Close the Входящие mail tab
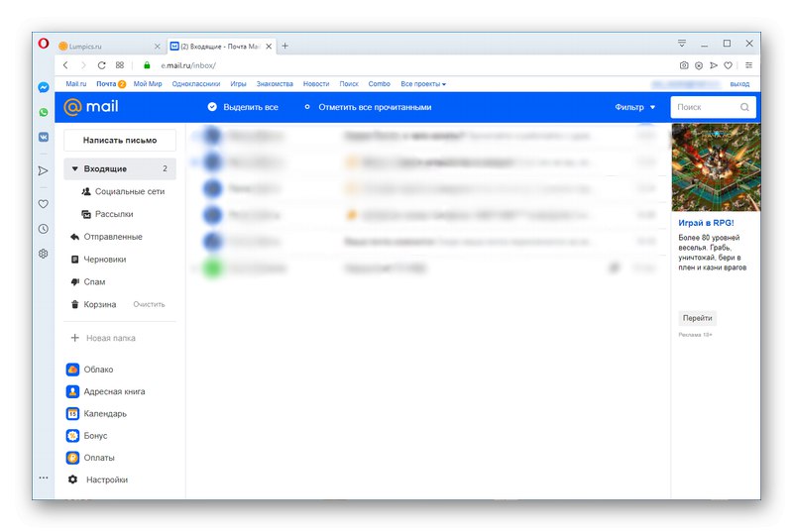 (269, 46)
